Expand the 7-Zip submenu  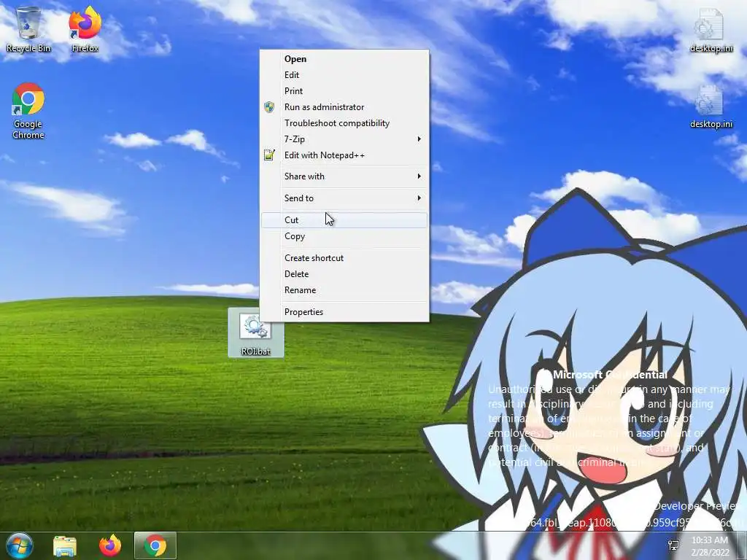click(344, 139)
